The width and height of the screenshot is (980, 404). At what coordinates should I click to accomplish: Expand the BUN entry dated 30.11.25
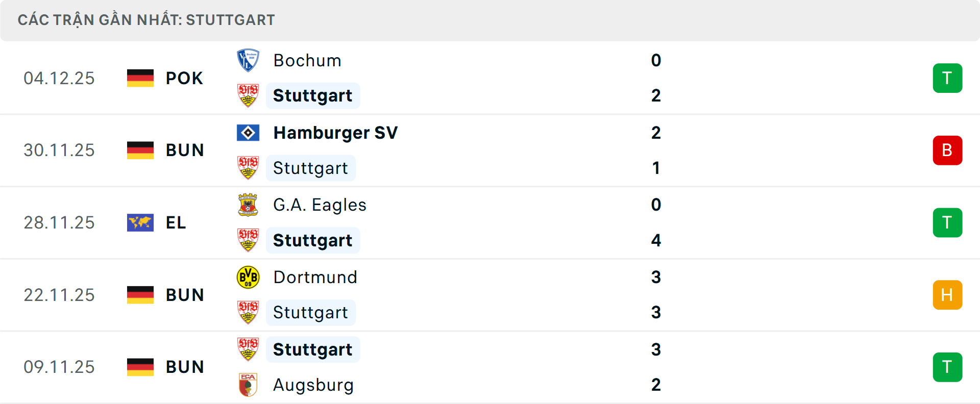coord(185,150)
